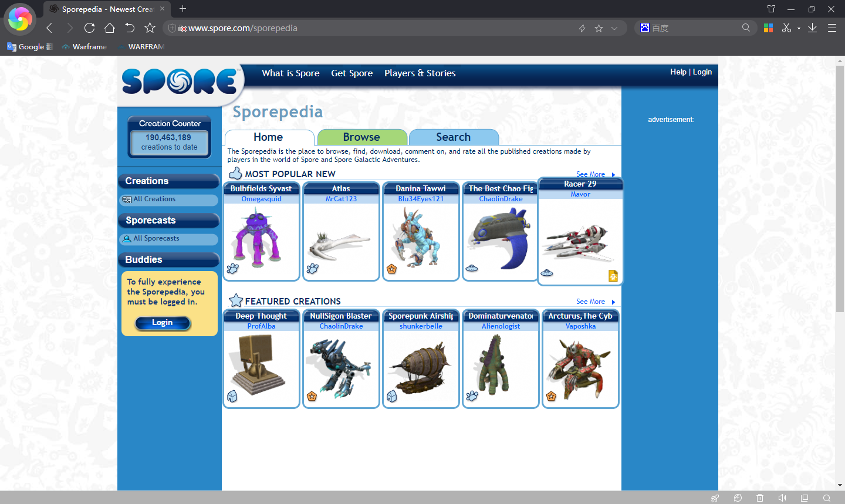845x504 pixels.
Task: Switch to the Home tab
Action: (x=269, y=137)
